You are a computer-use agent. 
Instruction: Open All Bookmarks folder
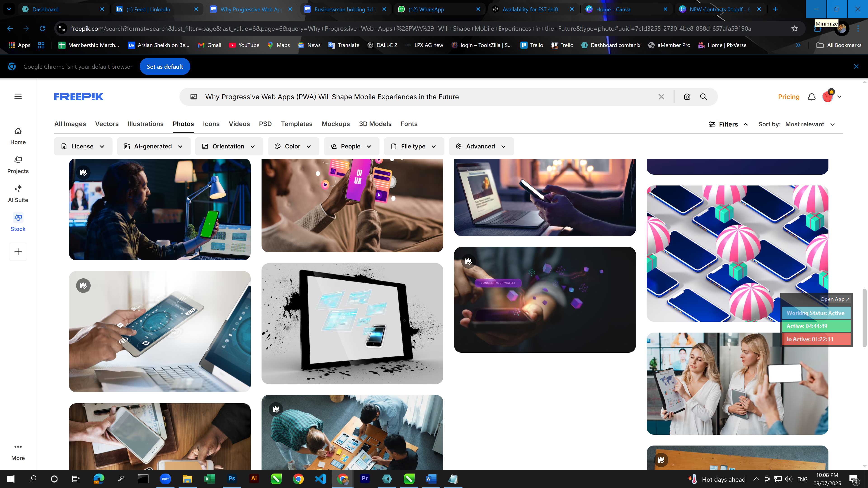click(839, 45)
